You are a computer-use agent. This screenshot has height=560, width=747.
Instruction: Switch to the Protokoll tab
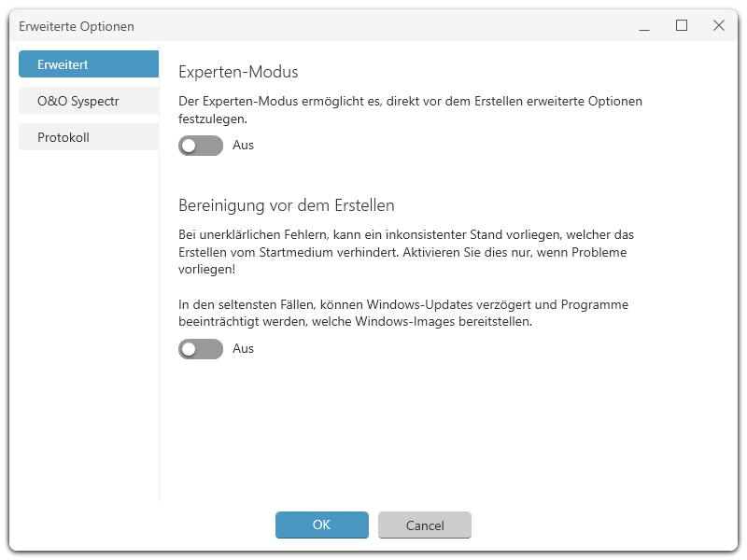[89, 137]
